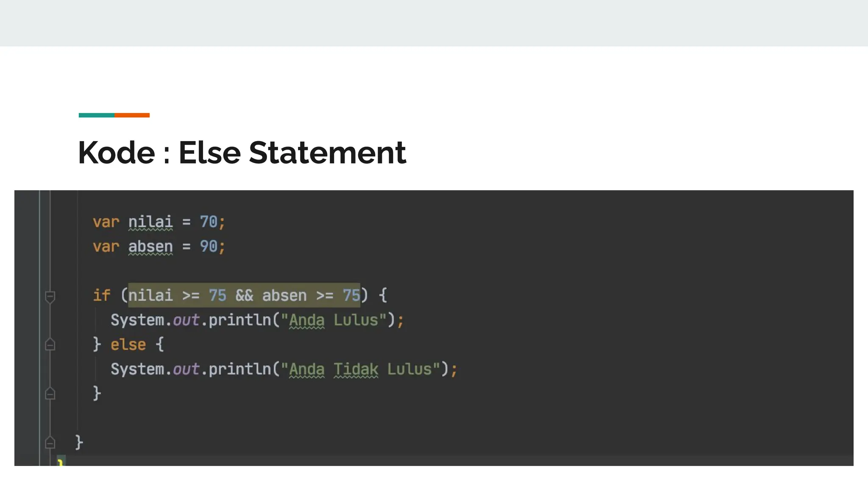This screenshot has width=868, height=488.
Task: Click the number 90 in code
Action: [209, 247]
